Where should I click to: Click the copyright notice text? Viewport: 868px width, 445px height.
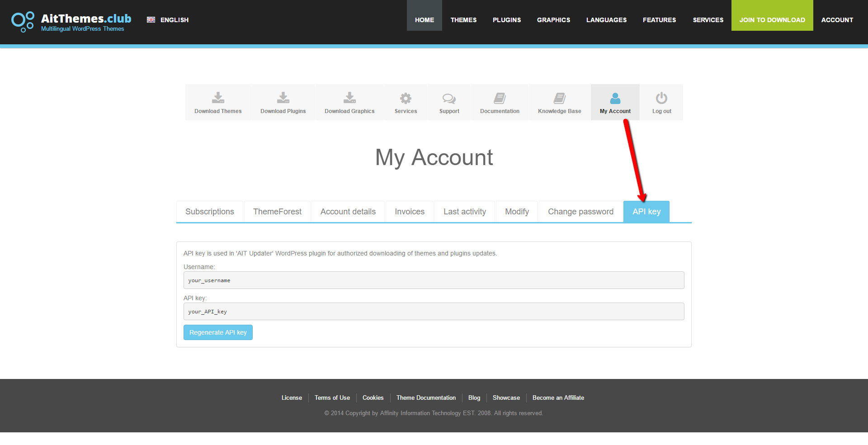point(434,413)
